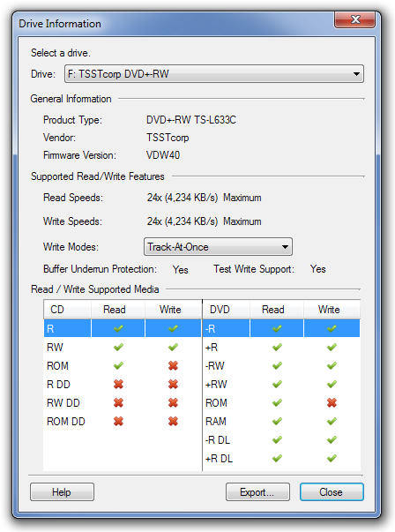Click the Help button

pyautogui.click(x=62, y=492)
